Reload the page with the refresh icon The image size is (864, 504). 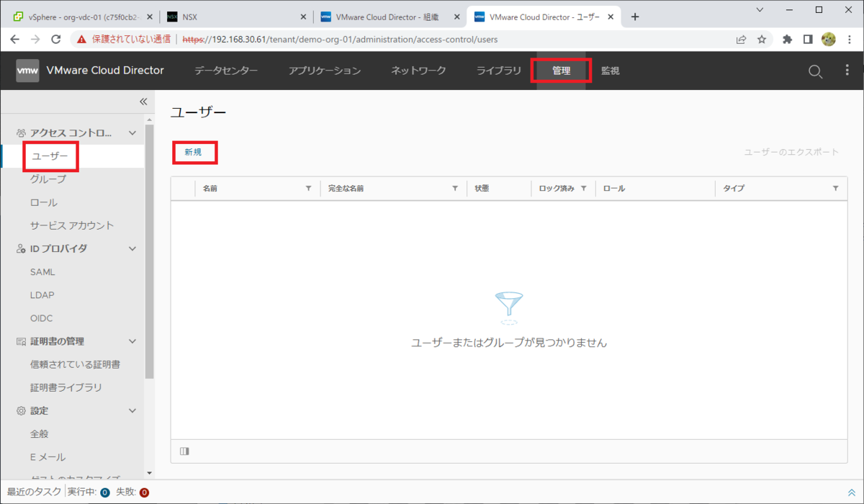click(x=56, y=40)
